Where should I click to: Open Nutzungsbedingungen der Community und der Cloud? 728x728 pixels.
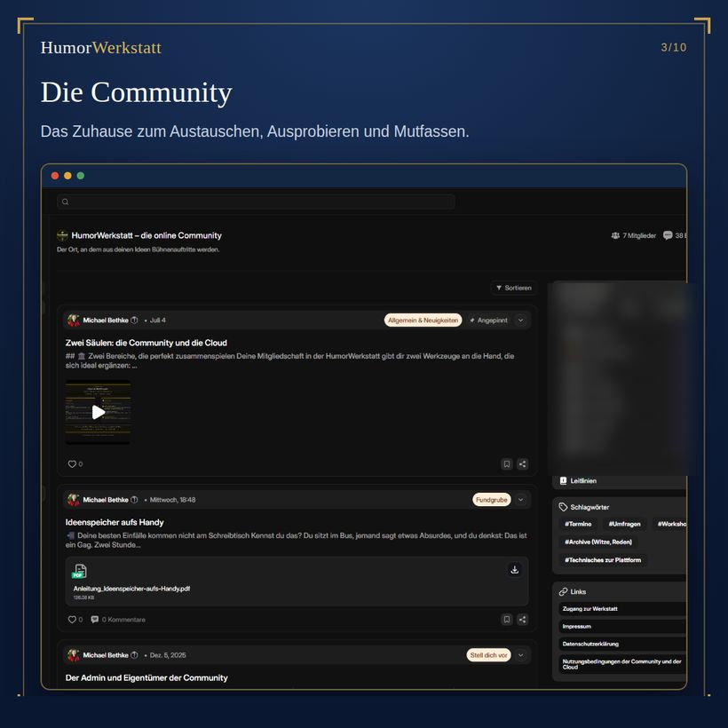click(622, 664)
